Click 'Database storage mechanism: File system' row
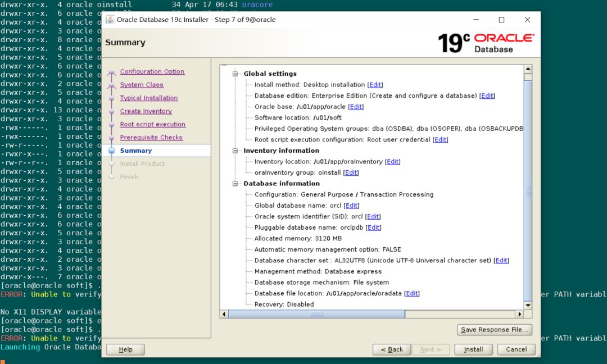607x364 pixels. tap(321, 283)
